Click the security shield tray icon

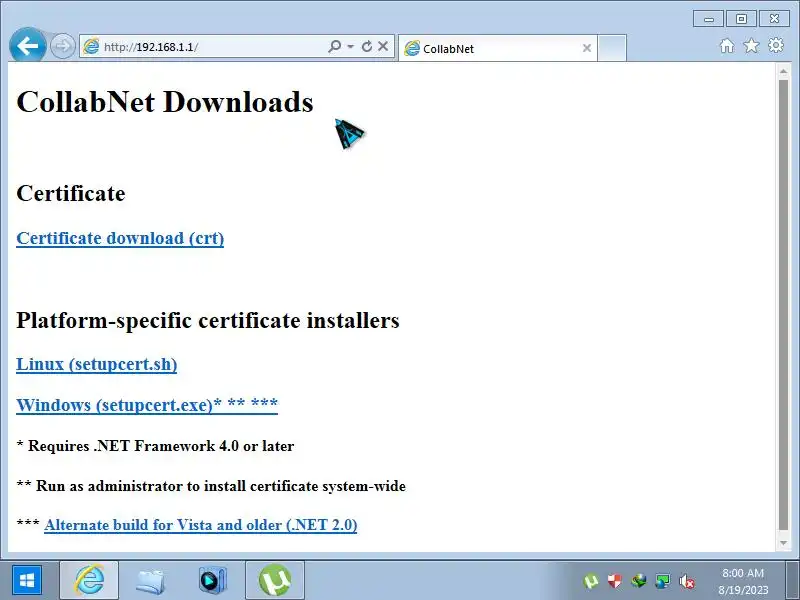(x=614, y=581)
